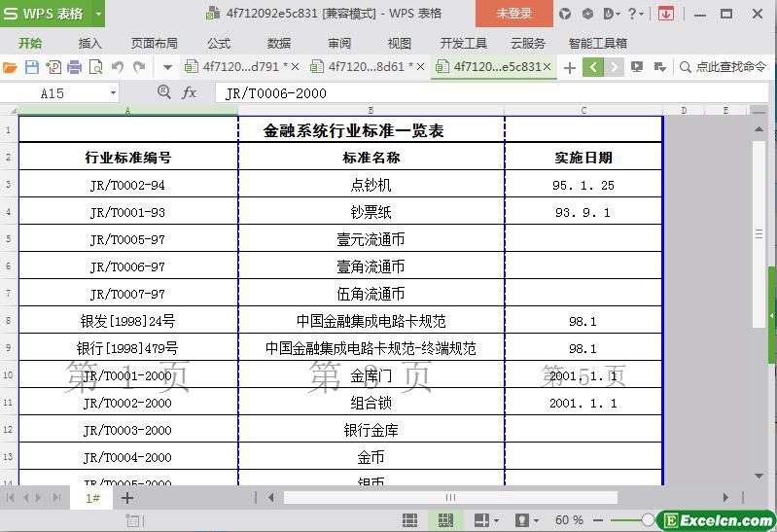Click the Name Box showing A15

click(x=53, y=93)
